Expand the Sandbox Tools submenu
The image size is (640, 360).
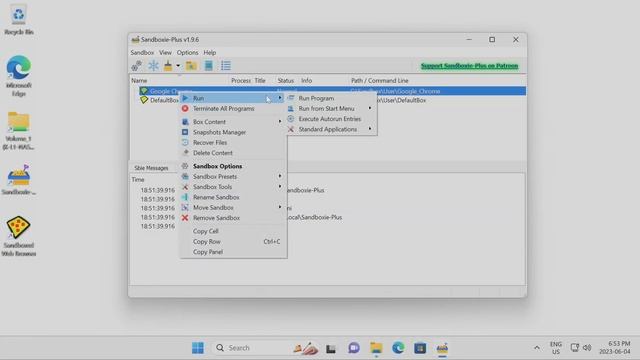[x=233, y=187]
